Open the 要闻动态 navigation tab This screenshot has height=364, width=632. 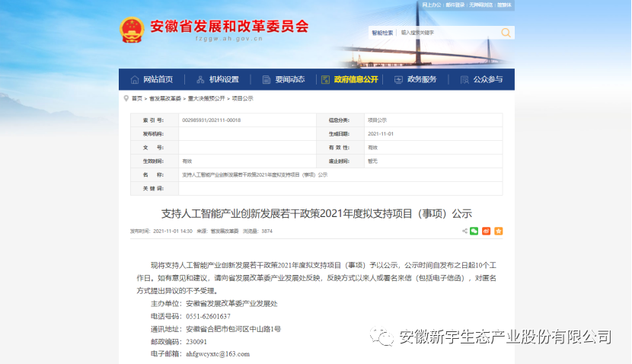(283, 80)
